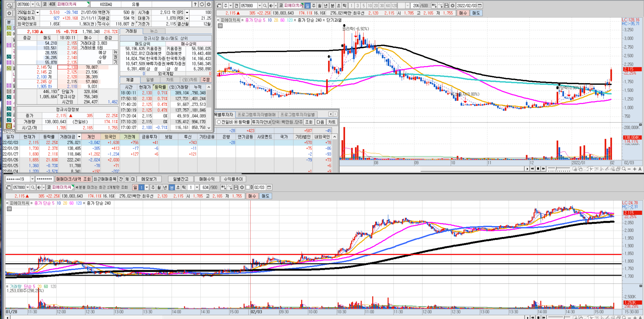
Task: Click 매매마크/내역 조회 button
Action: pyautogui.click(x=73, y=179)
